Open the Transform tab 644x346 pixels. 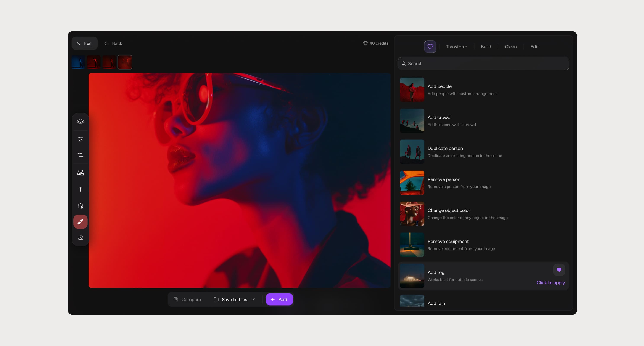456,47
